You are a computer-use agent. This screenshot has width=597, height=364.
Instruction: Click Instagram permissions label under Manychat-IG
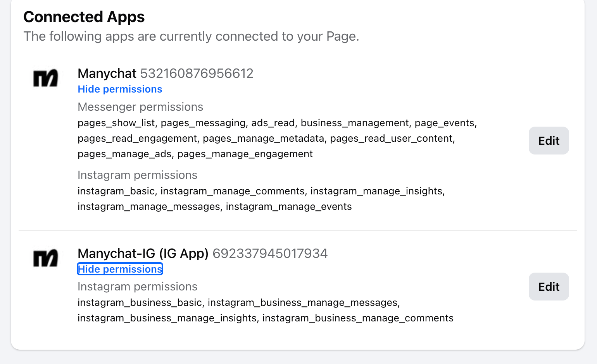137,287
